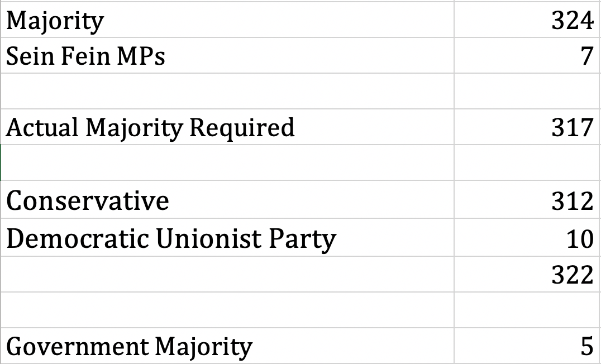
Task: Click the blank value cell below 317
Action: click(x=527, y=162)
